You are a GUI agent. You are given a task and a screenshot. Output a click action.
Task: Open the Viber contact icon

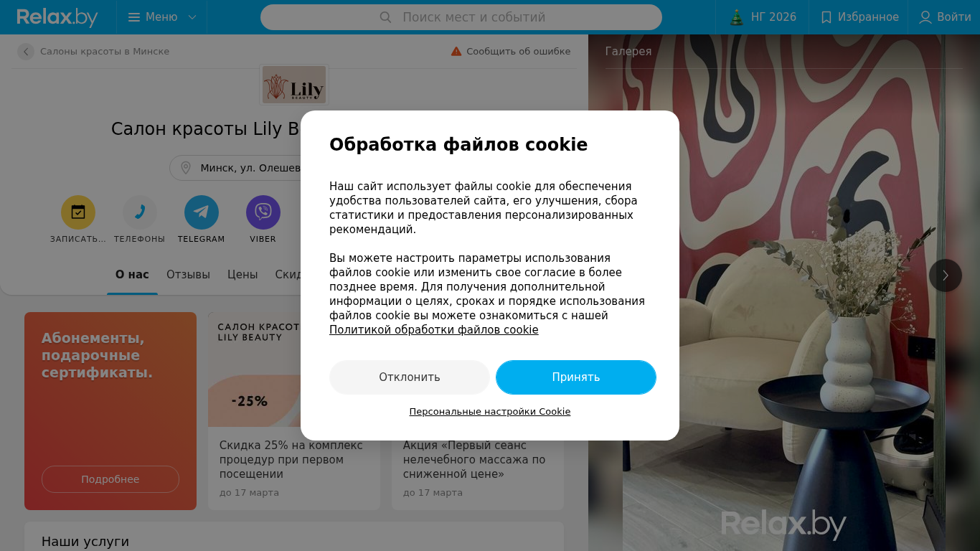coord(263,212)
